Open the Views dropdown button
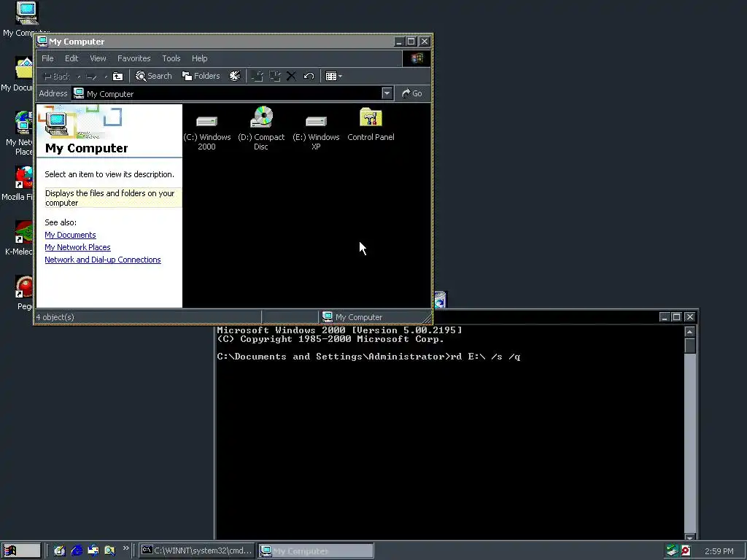The width and height of the screenshot is (747, 560). [x=333, y=76]
